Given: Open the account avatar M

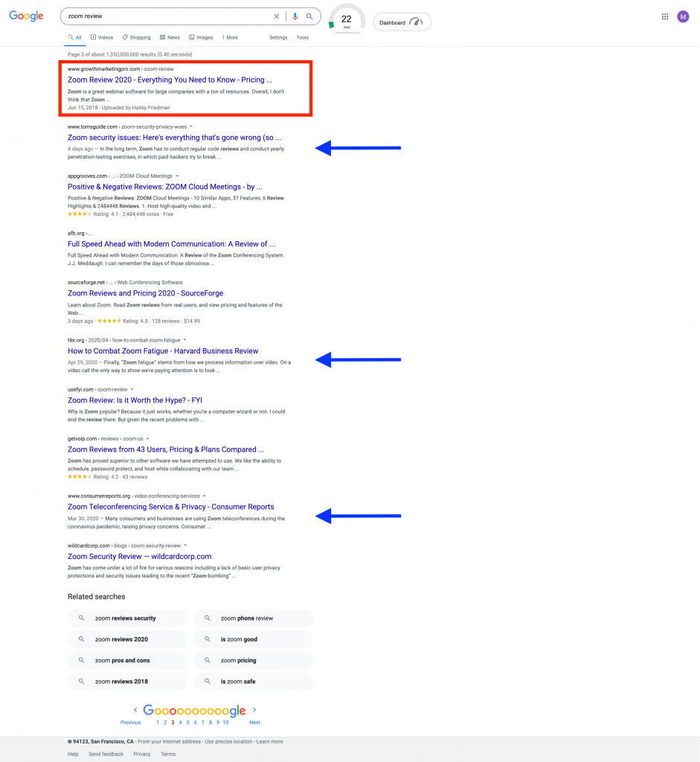Looking at the screenshot, I should (x=683, y=16).
